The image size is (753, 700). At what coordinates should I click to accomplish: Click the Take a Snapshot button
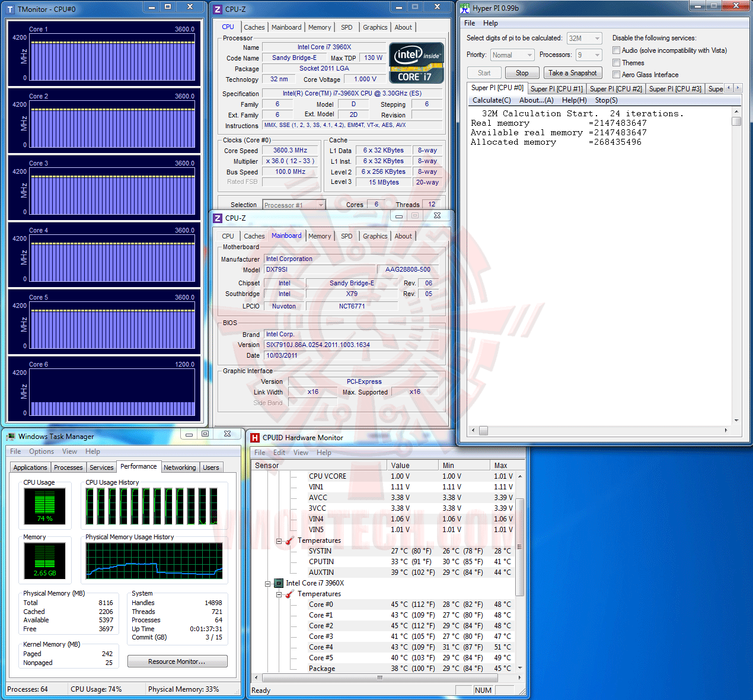(573, 73)
